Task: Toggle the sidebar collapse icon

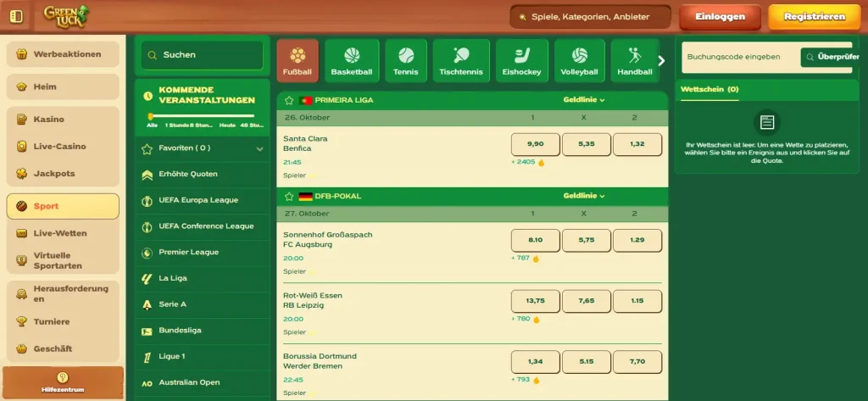Action: click(17, 17)
